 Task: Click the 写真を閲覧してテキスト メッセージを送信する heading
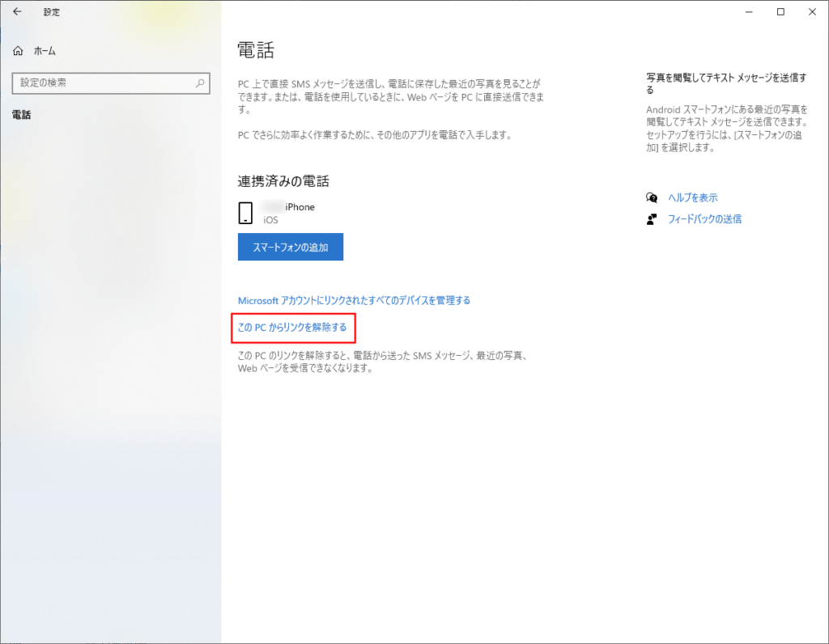[x=726, y=83]
